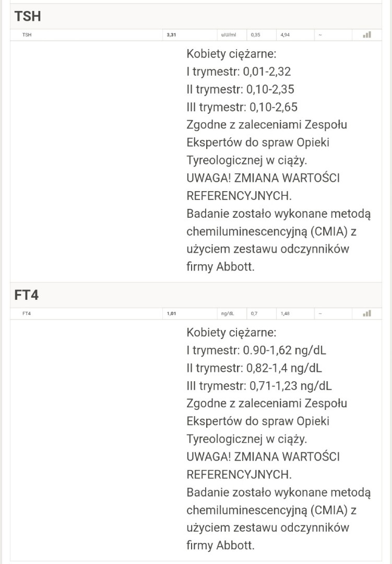Click the tilde flag in FT4 row
This screenshot has height=564, width=392.
319,314
